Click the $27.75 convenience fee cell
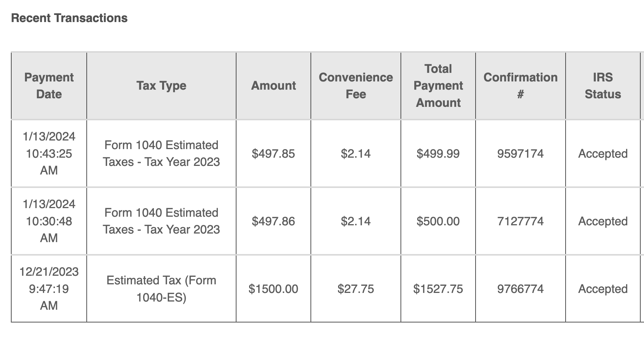The width and height of the screenshot is (644, 340). click(x=356, y=289)
